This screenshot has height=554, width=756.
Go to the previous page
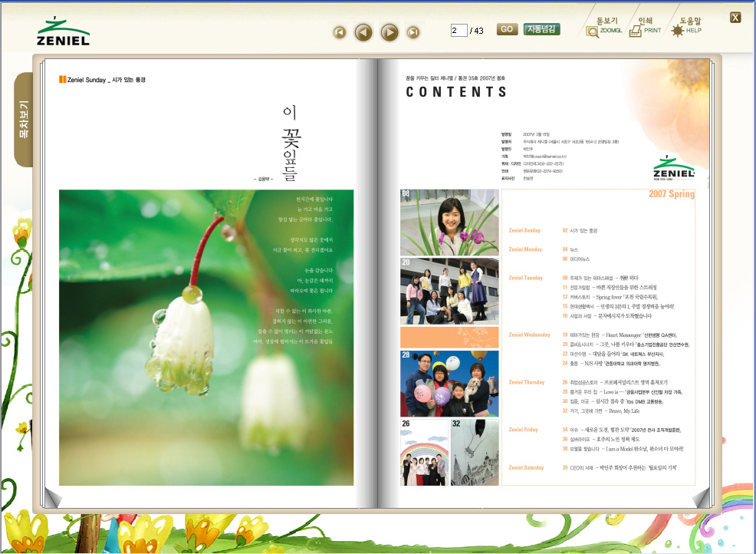363,32
